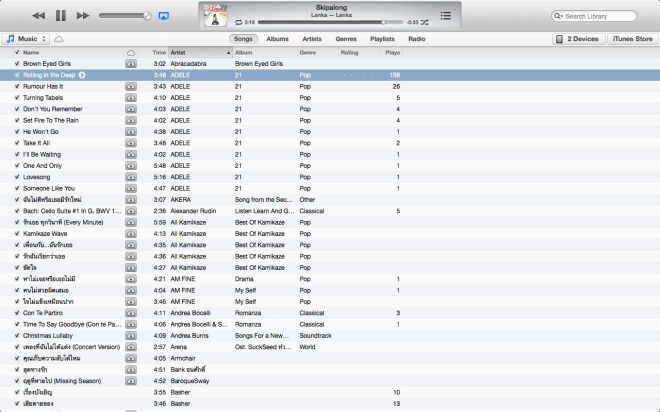Download Brown Eyed Girls from iCloud
This screenshot has height=412, width=660.
(x=131, y=63)
